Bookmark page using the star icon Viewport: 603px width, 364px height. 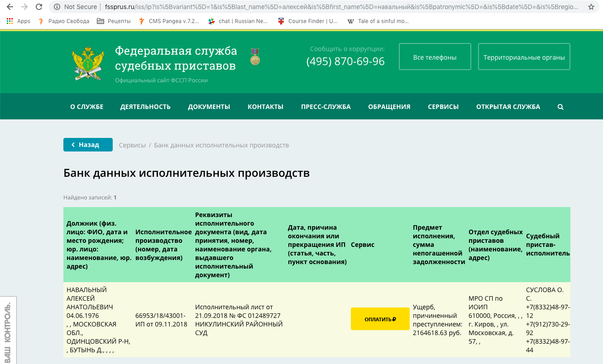(x=591, y=7)
